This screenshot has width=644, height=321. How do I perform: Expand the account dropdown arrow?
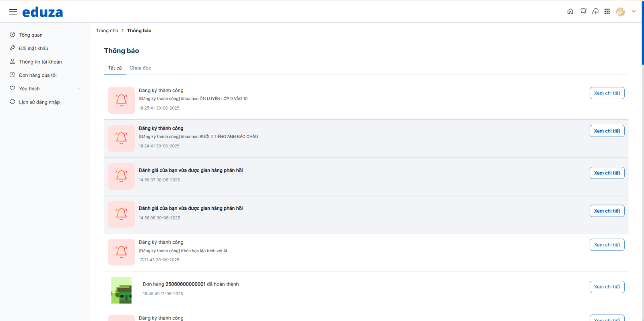(634, 11)
